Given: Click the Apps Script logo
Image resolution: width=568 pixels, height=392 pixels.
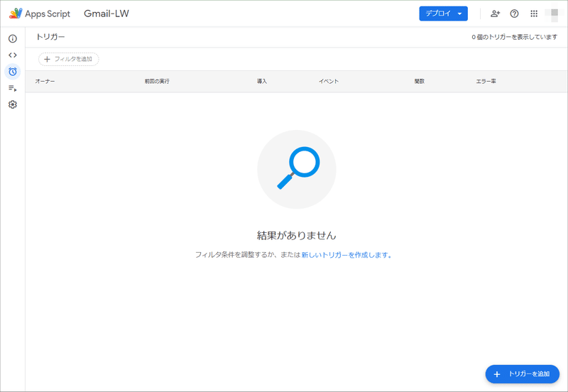Looking at the screenshot, I should pyautogui.click(x=16, y=13).
